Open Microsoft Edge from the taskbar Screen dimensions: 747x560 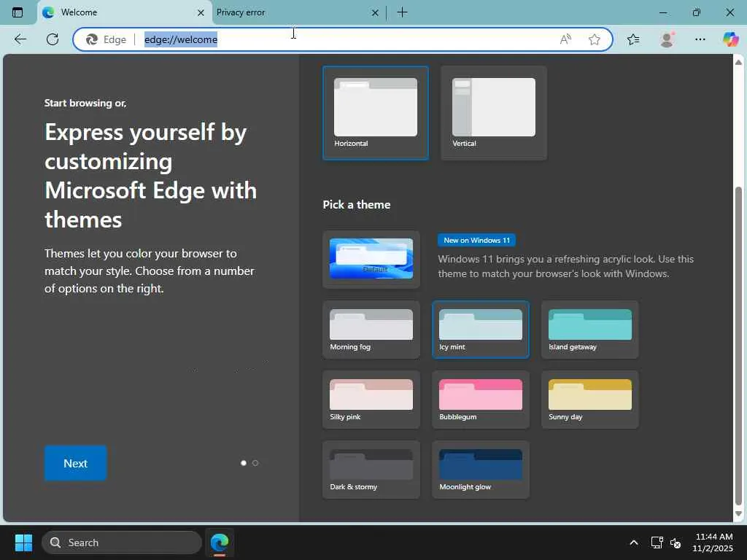click(x=220, y=542)
